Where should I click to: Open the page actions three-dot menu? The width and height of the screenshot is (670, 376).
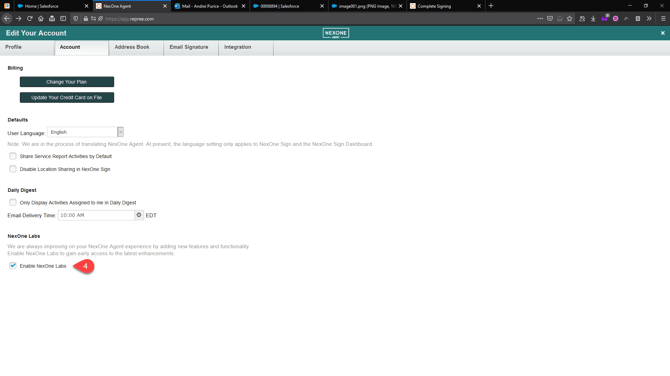coord(540,19)
